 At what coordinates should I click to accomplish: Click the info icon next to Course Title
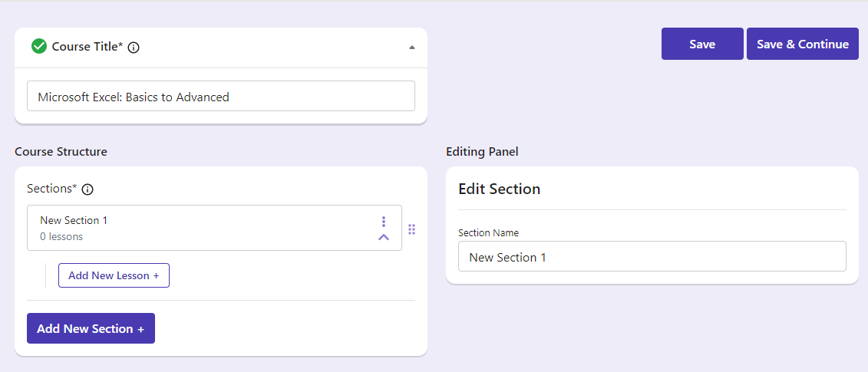coord(134,48)
